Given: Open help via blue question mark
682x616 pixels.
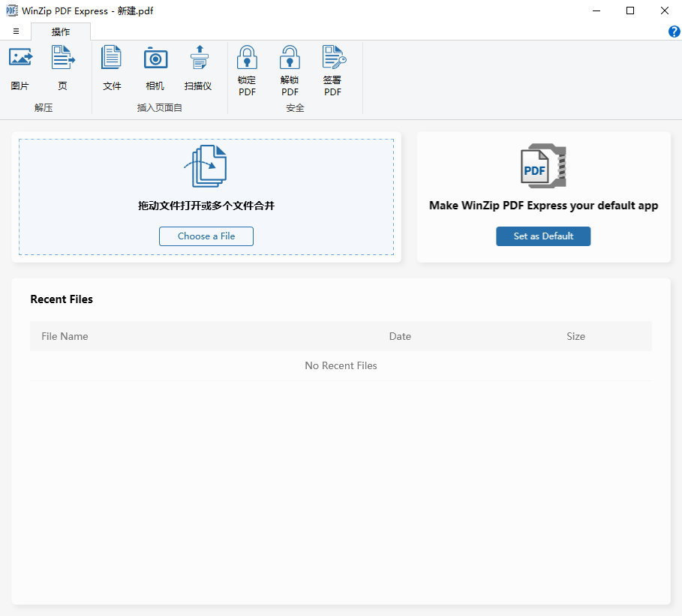Looking at the screenshot, I should [x=674, y=32].
